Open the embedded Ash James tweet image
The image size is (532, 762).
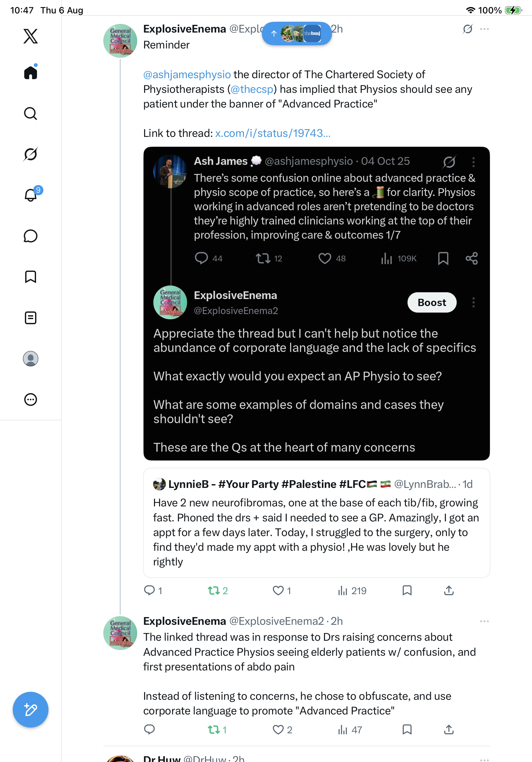click(x=316, y=303)
